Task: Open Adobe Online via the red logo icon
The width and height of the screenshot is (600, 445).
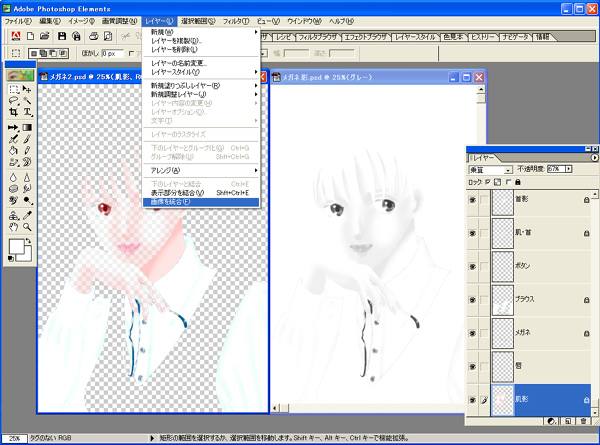Action: (x=16, y=36)
